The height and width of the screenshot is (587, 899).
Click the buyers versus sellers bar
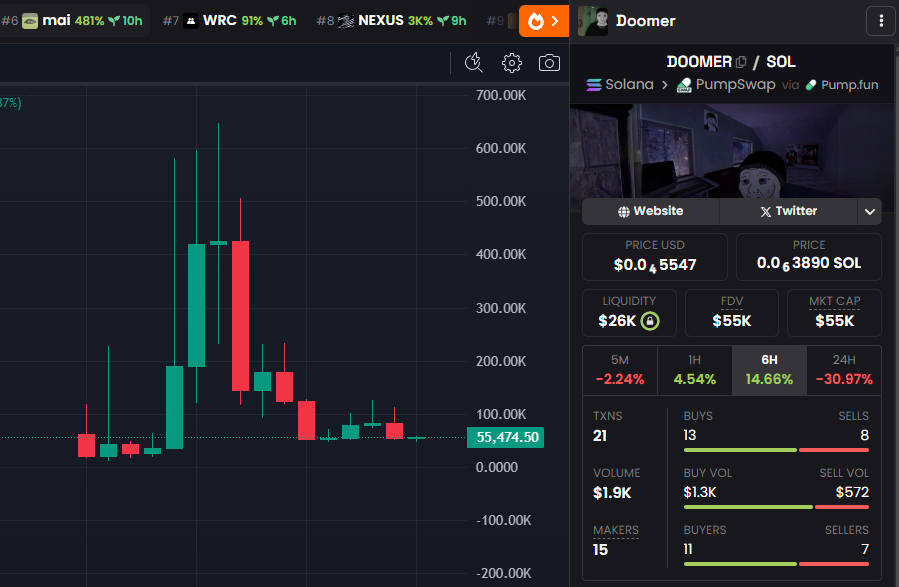tap(776, 564)
